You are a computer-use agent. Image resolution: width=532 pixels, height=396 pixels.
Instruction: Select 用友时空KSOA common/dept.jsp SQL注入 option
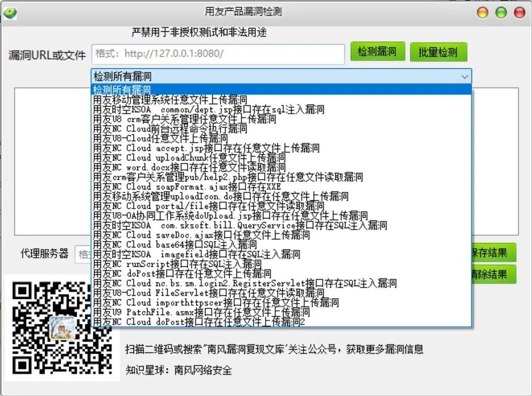(x=281, y=109)
